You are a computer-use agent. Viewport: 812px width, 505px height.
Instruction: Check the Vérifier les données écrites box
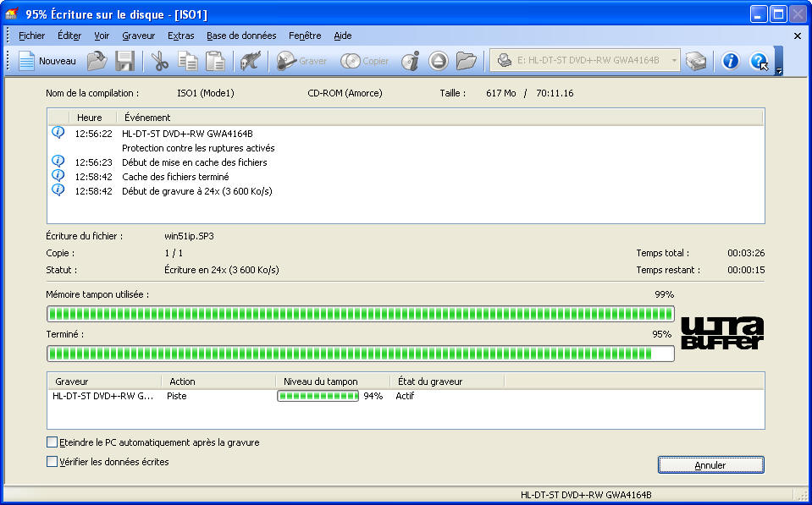[x=52, y=462]
